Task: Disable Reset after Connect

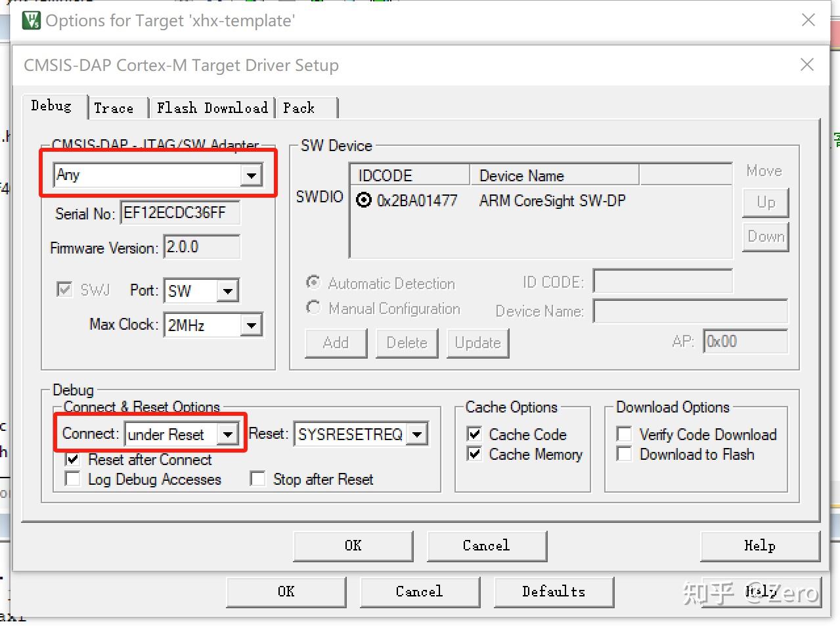Action: [73, 459]
